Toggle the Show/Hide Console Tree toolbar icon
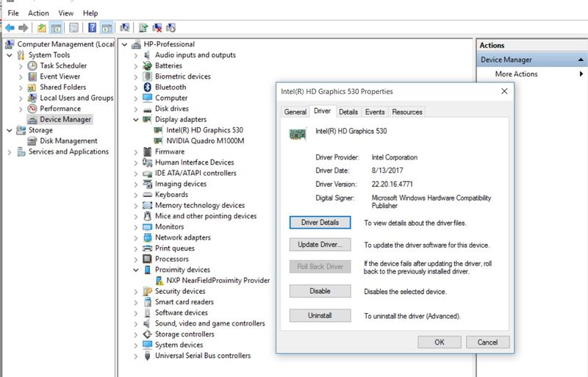 click(57, 28)
